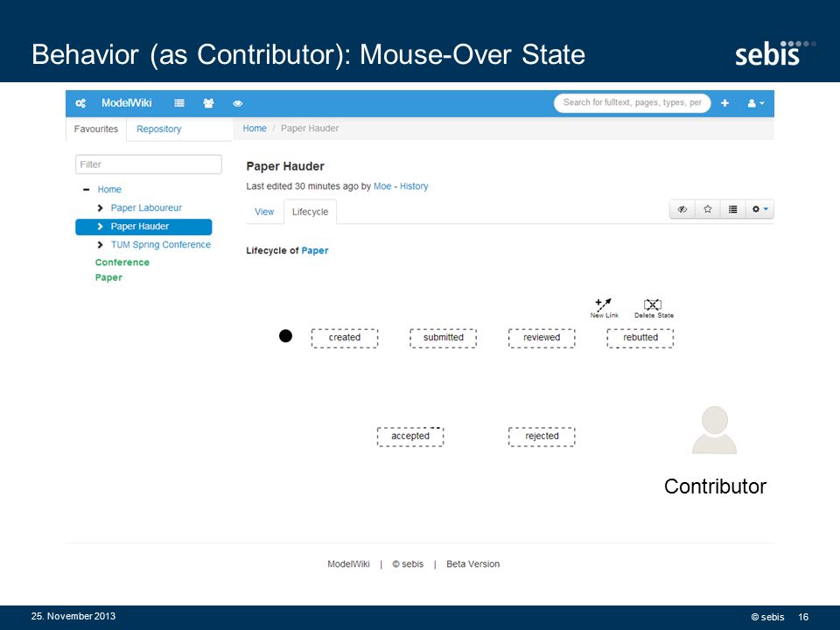The height and width of the screenshot is (630, 840).
Task: Select the rebutted state box
Action: [x=640, y=338]
